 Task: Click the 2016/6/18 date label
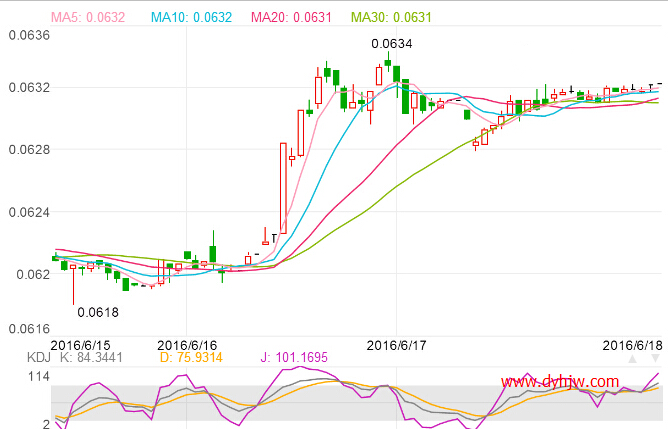(633, 345)
